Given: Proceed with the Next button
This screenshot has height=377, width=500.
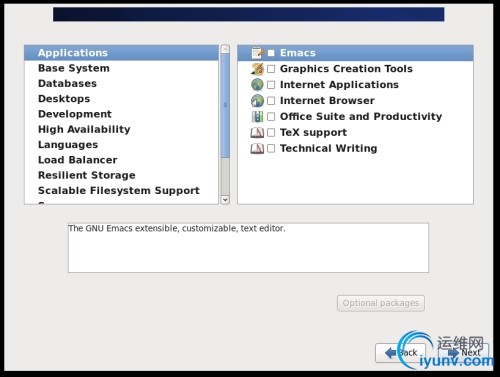Looking at the screenshot, I should tap(464, 353).
